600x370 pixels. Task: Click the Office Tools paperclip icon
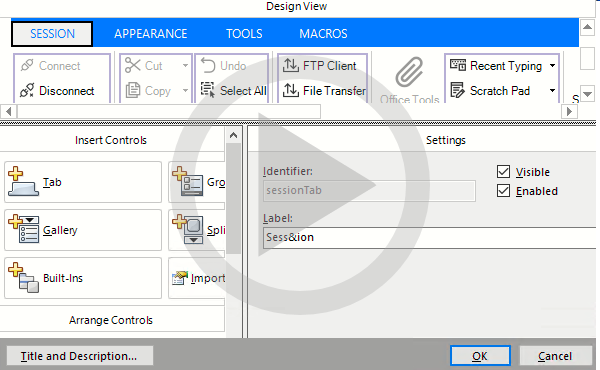coord(409,72)
